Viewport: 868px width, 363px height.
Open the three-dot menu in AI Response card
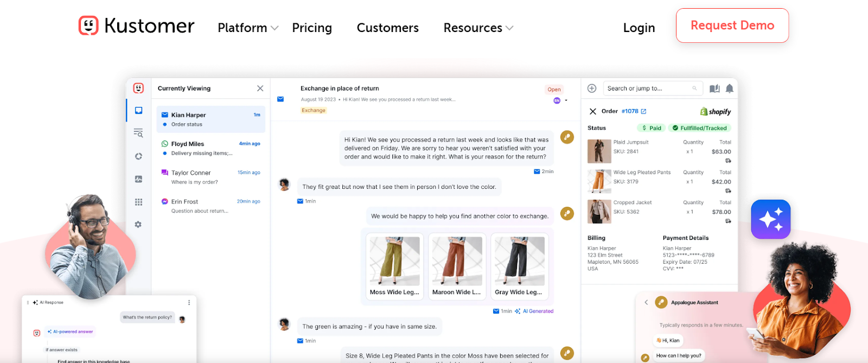(x=189, y=302)
